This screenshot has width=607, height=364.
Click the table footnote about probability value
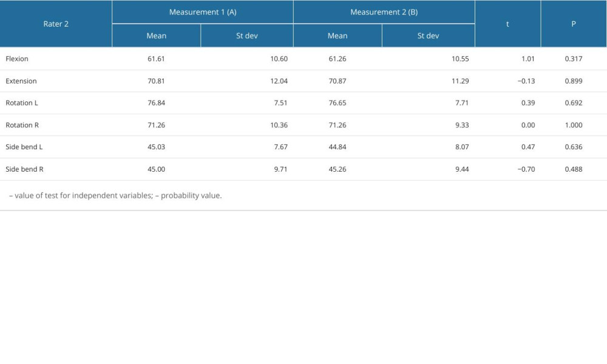(x=115, y=195)
